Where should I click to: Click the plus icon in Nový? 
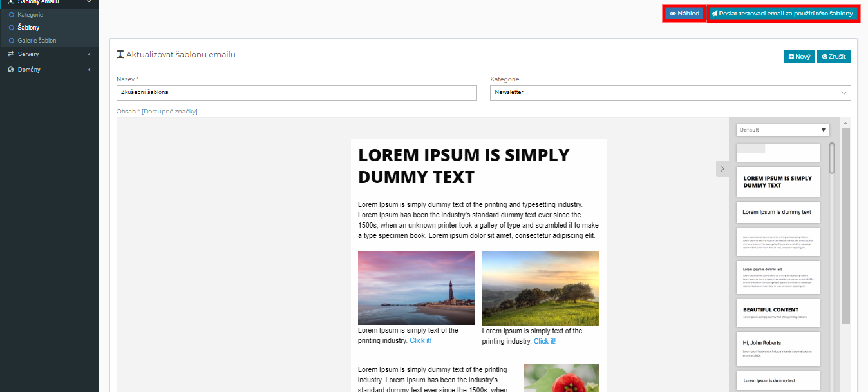point(791,57)
